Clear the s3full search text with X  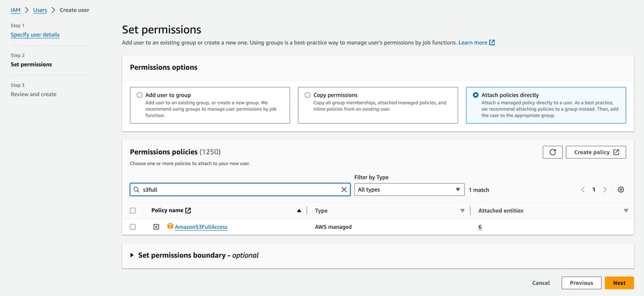tap(344, 190)
